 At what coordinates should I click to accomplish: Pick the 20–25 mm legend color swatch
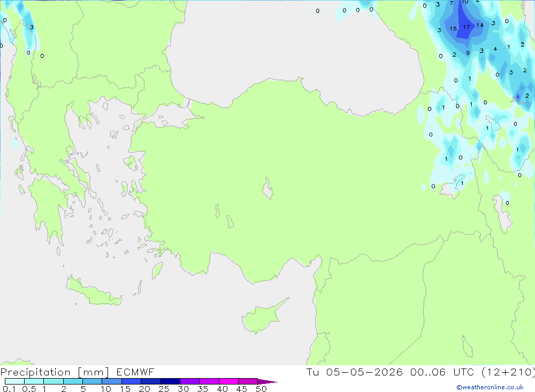(x=151, y=381)
